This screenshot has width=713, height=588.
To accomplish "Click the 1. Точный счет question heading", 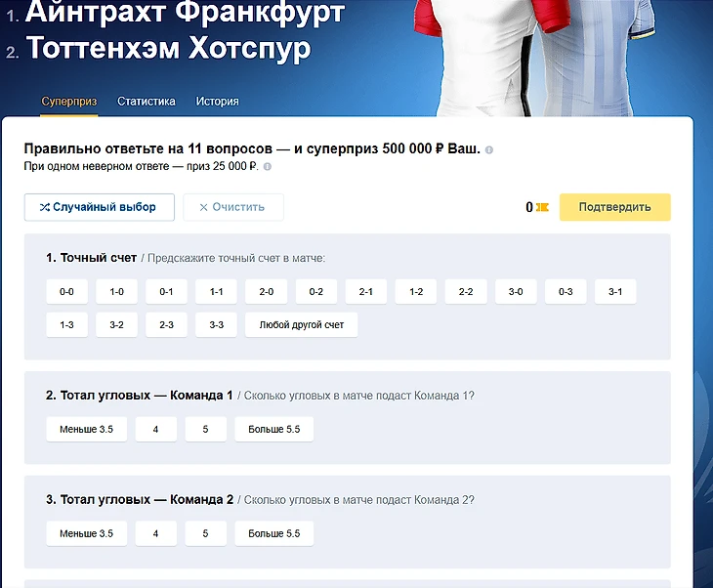I will 92,258.
